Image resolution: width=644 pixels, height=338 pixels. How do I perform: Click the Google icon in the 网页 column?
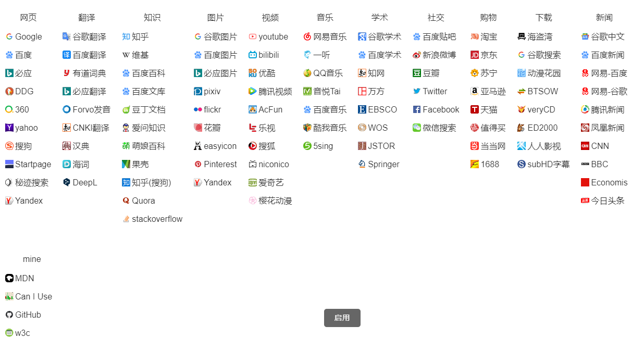pos(9,37)
